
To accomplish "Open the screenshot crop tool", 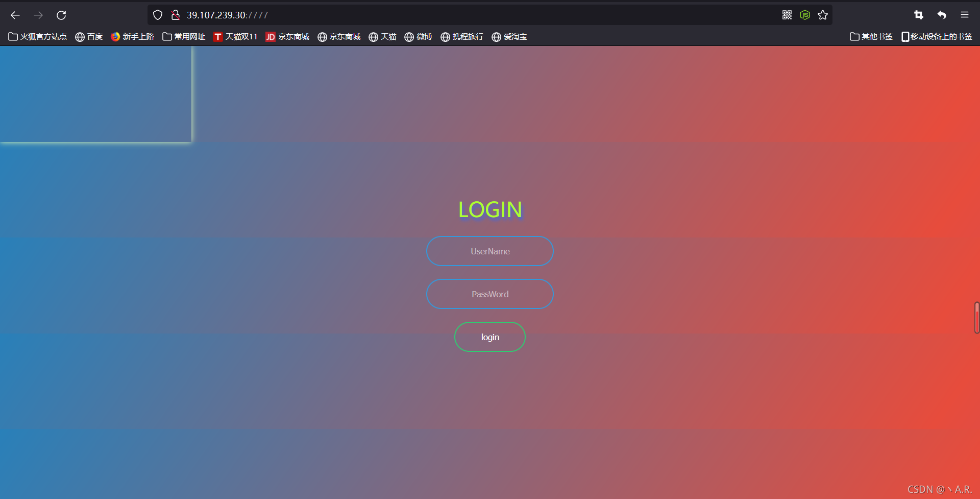I will 919,15.
